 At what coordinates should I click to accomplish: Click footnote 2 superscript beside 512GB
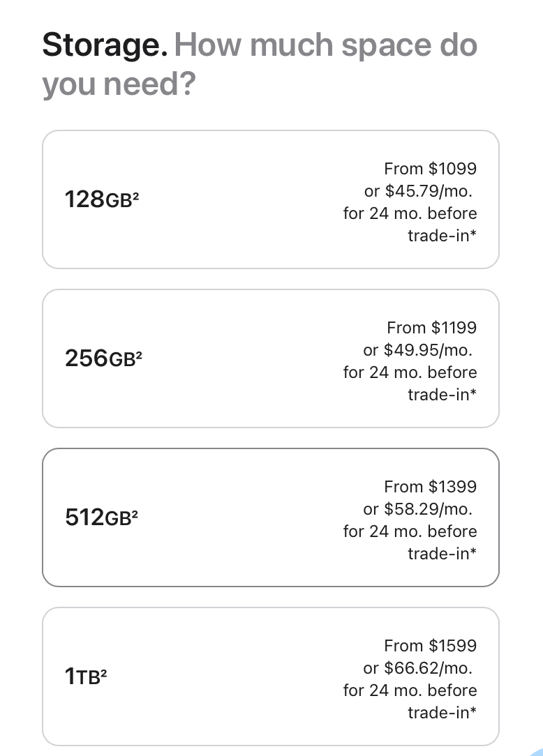point(135,514)
